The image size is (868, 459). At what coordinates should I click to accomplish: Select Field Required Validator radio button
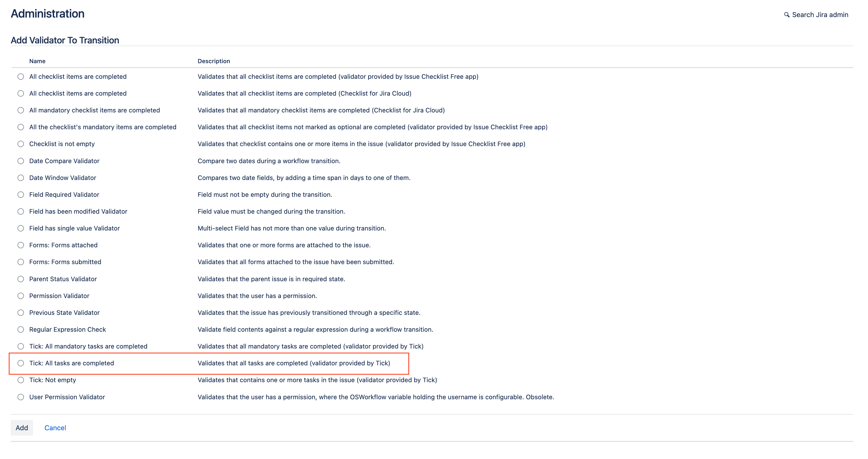pos(21,194)
